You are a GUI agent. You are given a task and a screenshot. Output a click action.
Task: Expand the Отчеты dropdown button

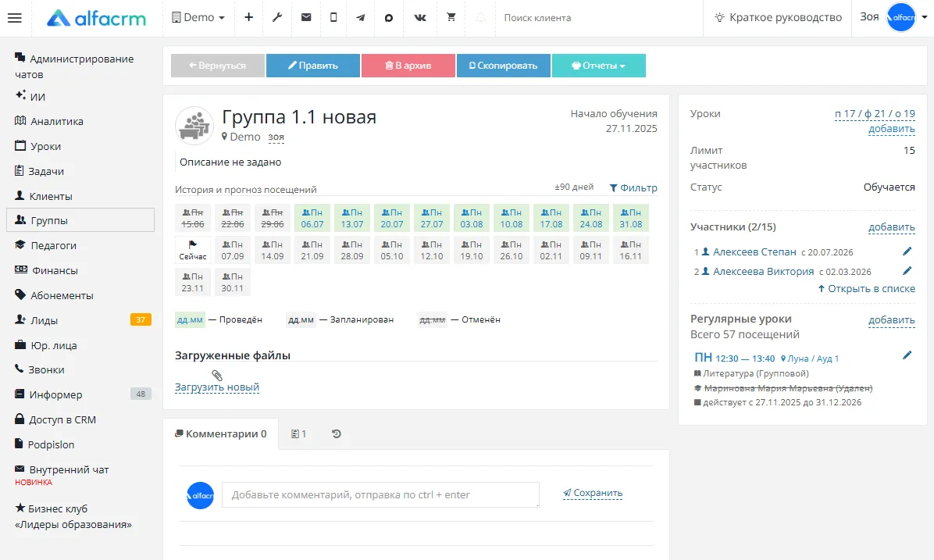[599, 66]
